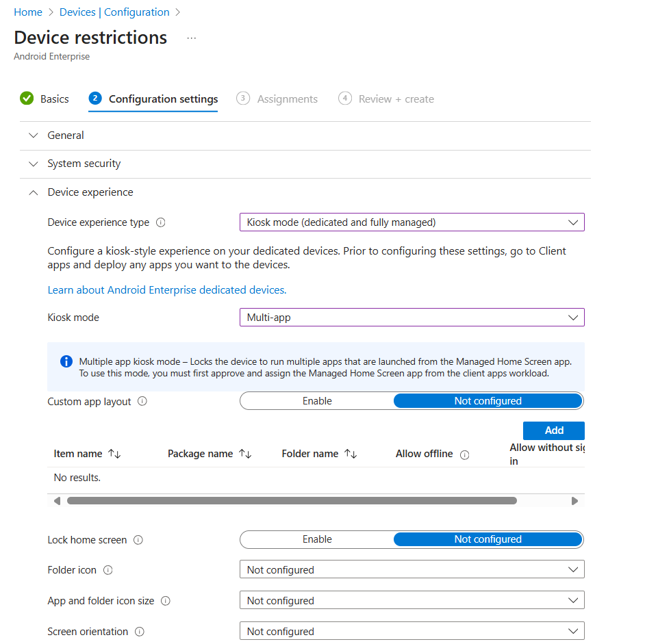Click info icon next to Screen orientation
Viewport: 645px width, 644px height.
pyautogui.click(x=140, y=632)
